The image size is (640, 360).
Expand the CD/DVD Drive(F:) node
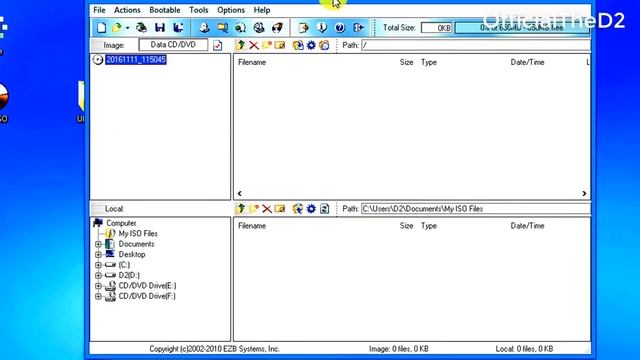[98, 296]
